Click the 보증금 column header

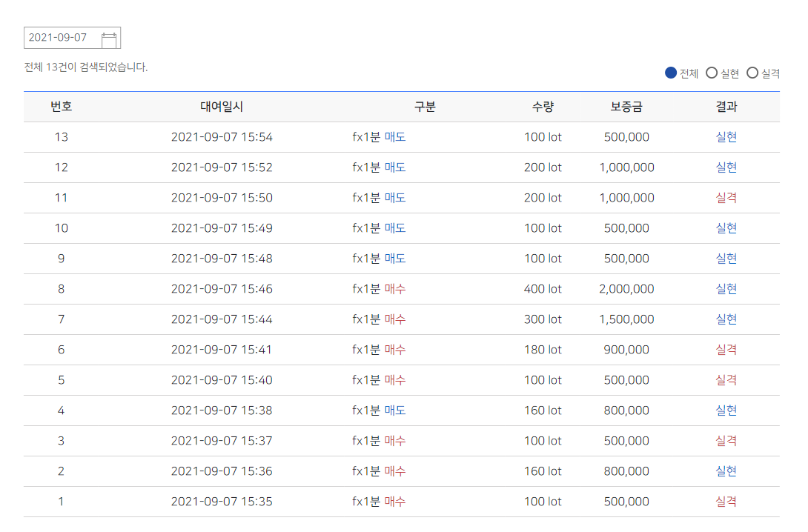626,107
